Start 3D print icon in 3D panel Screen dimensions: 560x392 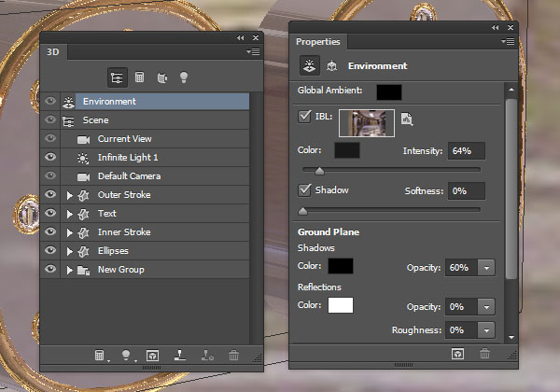coord(179,355)
